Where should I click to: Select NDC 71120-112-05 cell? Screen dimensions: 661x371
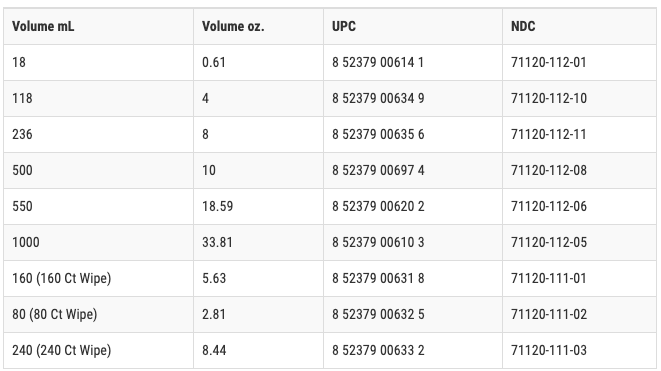point(579,242)
